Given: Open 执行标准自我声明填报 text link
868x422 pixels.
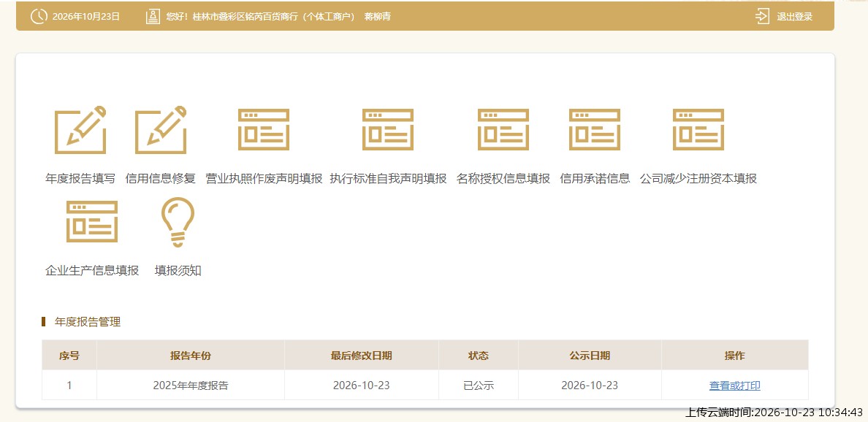Looking at the screenshot, I should pyautogui.click(x=388, y=179).
